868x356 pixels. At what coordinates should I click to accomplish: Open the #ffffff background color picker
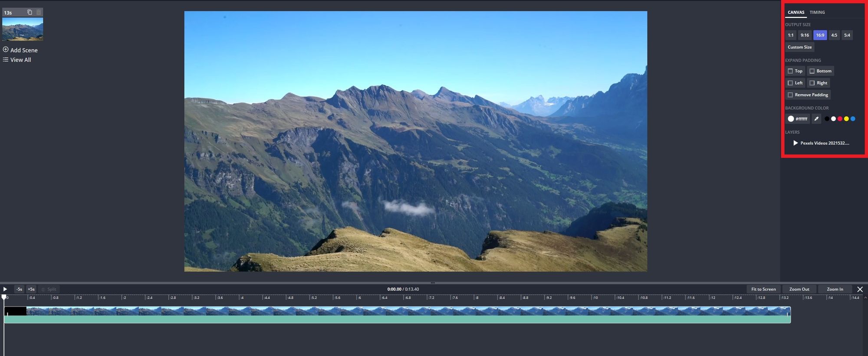(797, 119)
